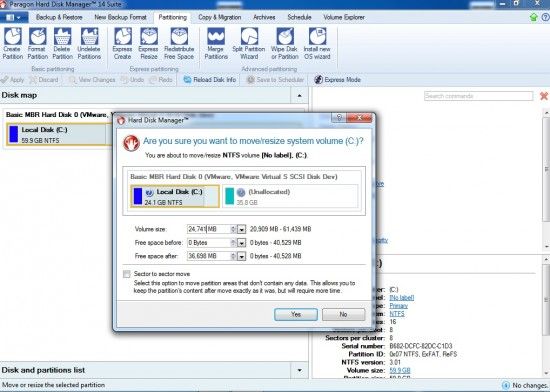Open the Archives tab

pos(264,17)
